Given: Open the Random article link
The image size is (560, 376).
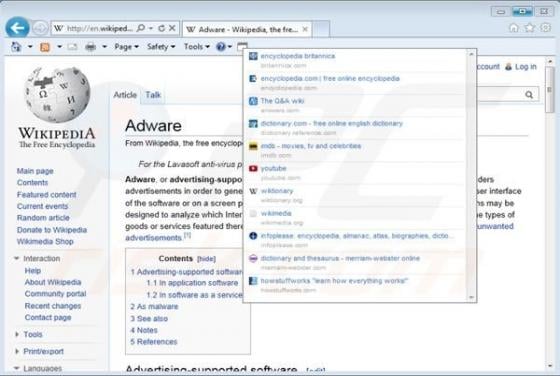Looking at the screenshot, I should click(x=43, y=218).
